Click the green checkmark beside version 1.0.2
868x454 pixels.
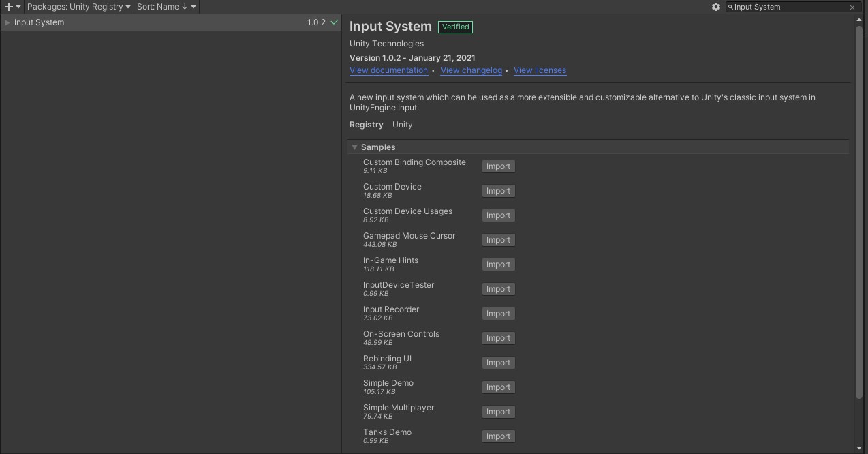(333, 22)
